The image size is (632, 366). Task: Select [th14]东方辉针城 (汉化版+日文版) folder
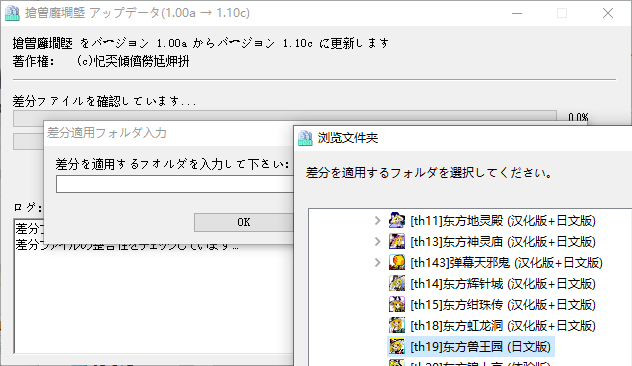[503, 284]
